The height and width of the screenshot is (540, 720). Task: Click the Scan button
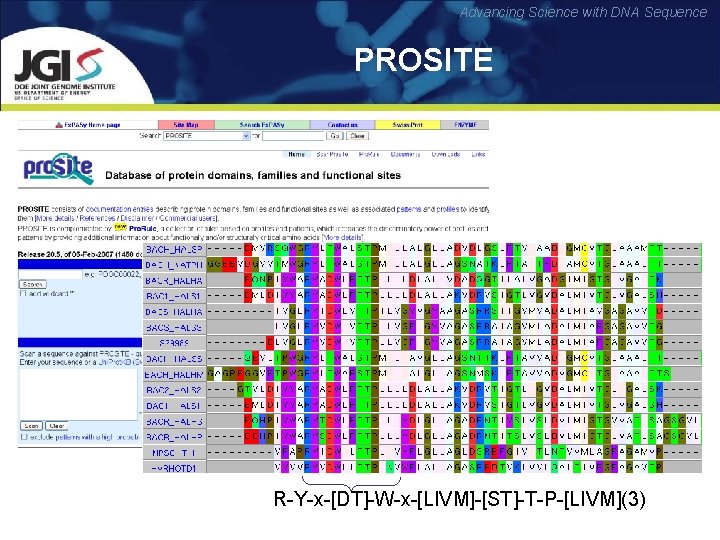31,426
